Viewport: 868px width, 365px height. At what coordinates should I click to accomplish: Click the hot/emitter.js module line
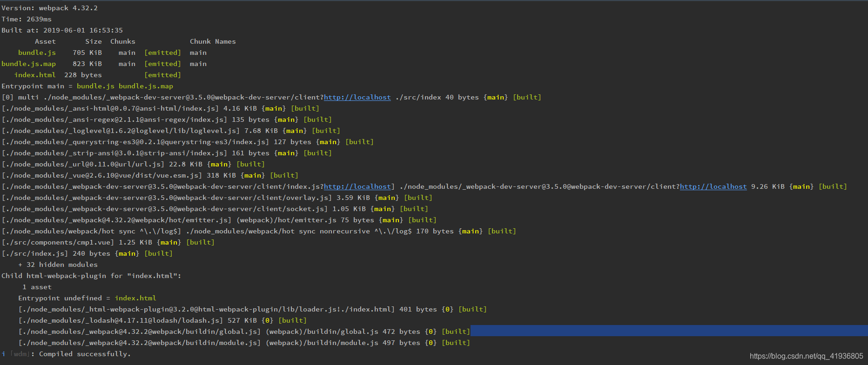[x=219, y=220]
